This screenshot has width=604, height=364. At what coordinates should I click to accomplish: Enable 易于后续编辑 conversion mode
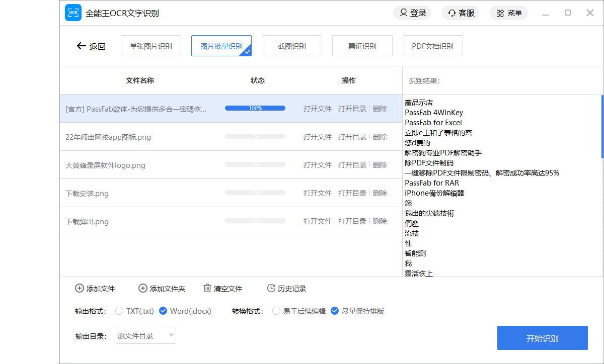pyautogui.click(x=276, y=311)
